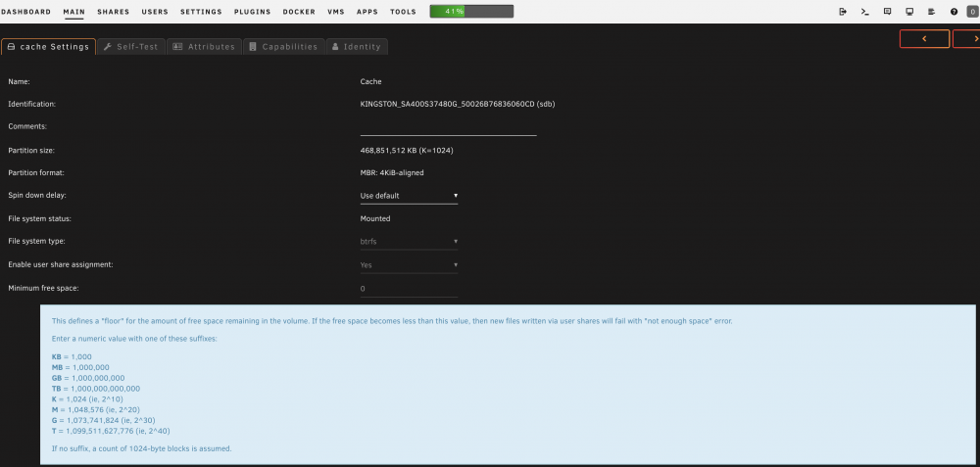The image size is (980, 467).
Task: Click the Logout icon in top bar
Action: point(843,11)
